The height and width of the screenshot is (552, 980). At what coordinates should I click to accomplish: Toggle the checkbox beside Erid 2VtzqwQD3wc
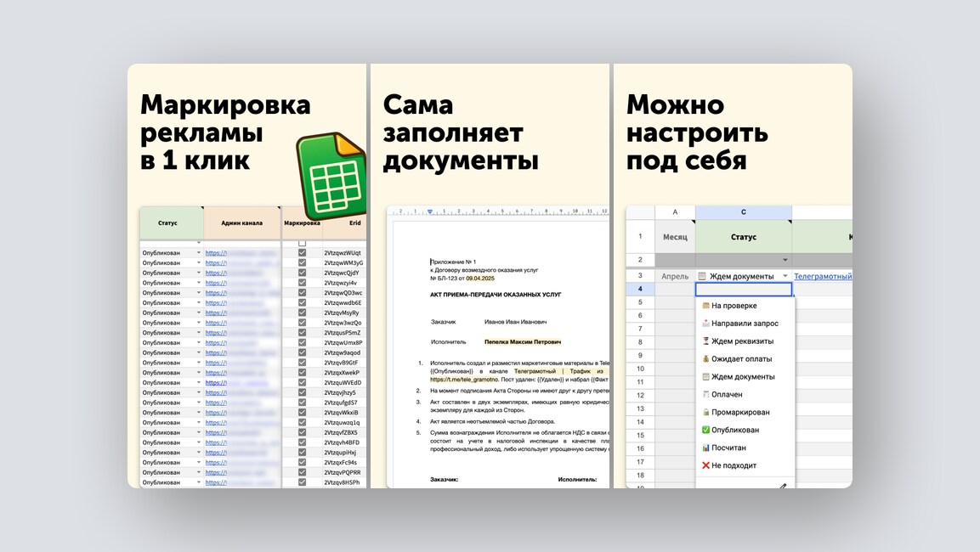[302, 293]
